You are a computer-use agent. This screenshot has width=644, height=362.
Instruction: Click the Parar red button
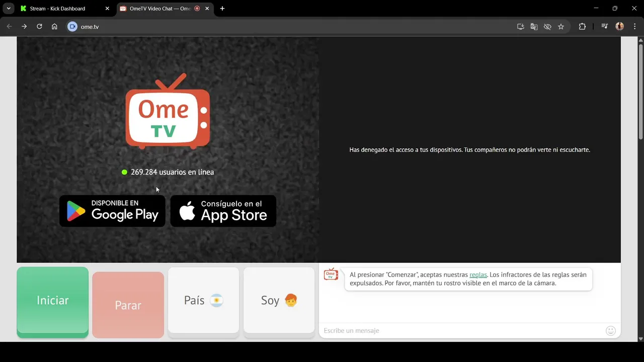pyautogui.click(x=128, y=305)
